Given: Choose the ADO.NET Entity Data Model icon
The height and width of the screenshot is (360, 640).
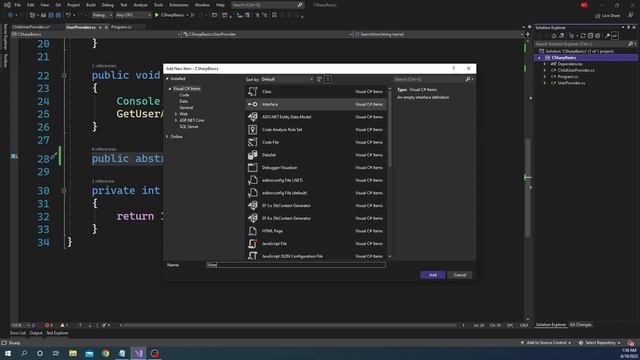Looking at the screenshot, I should click(253, 117).
